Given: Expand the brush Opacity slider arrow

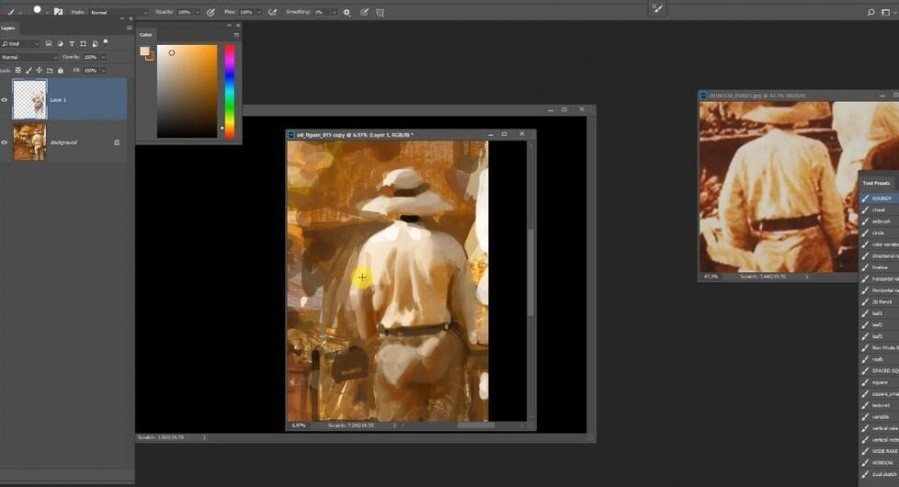Looking at the screenshot, I should coord(197,12).
